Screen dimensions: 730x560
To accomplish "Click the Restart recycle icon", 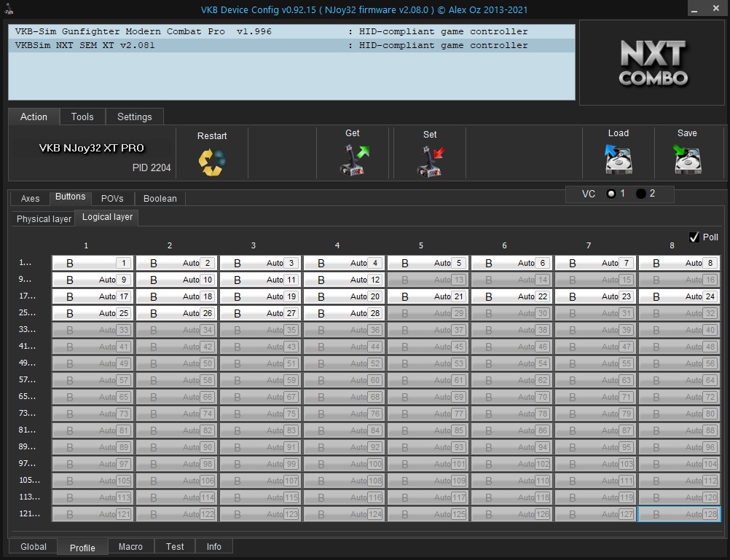I will click(212, 162).
